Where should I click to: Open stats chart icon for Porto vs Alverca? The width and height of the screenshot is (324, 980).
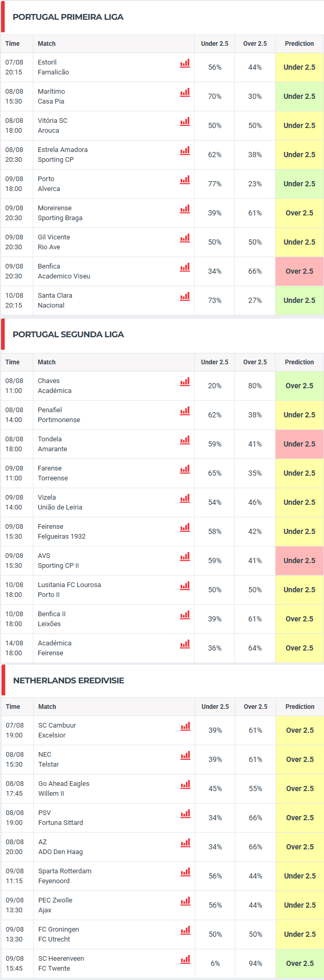click(x=185, y=180)
